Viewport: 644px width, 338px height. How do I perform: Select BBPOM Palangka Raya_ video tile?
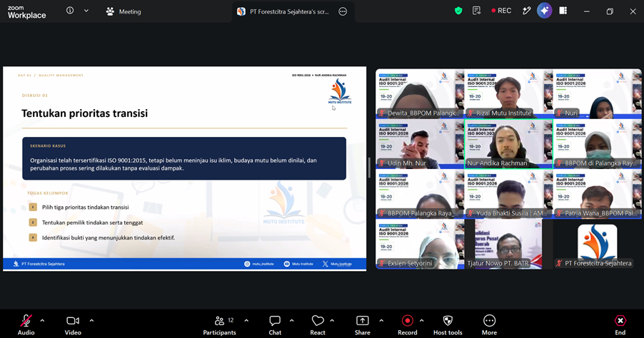420,194
